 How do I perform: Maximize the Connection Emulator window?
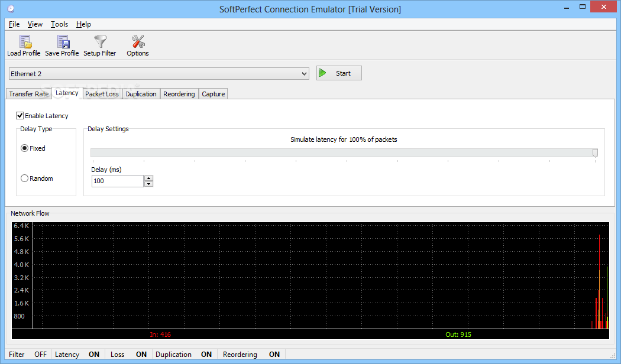583,7
